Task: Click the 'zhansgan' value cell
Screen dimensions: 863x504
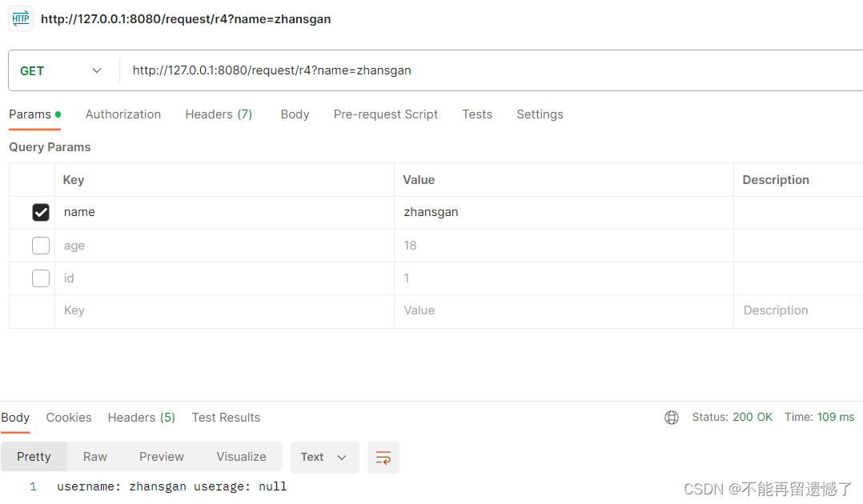Action: pos(564,212)
